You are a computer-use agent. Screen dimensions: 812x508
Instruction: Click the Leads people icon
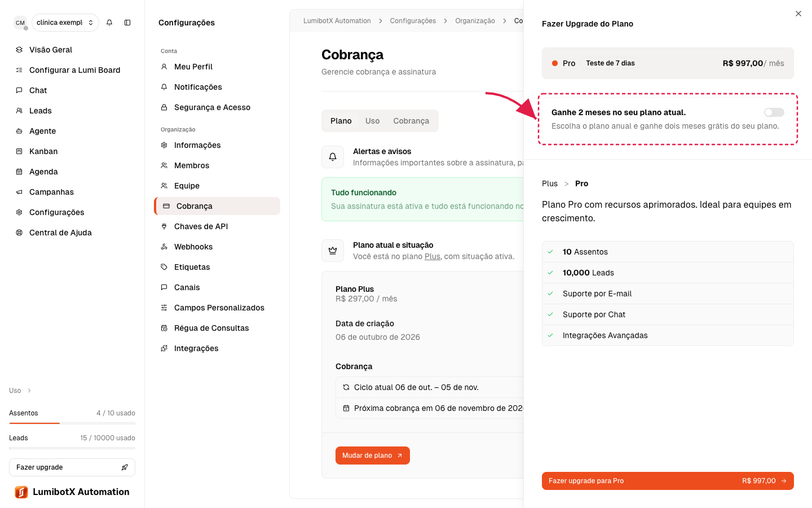click(x=19, y=111)
